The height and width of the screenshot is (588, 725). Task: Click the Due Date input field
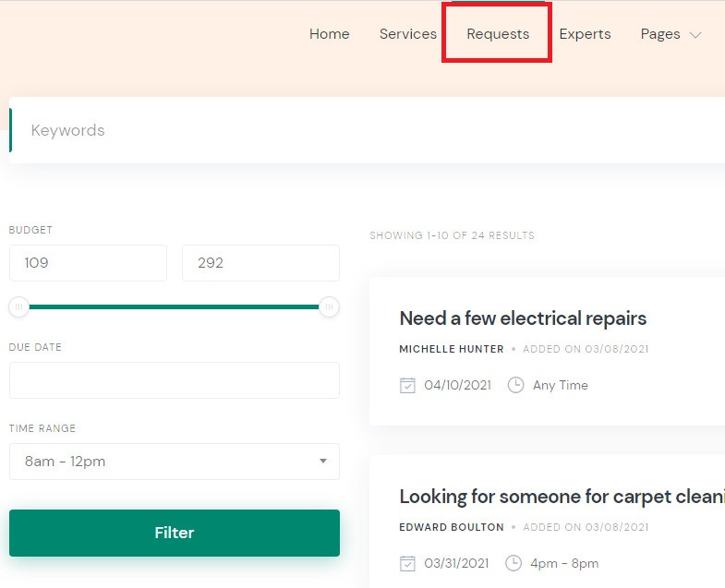click(174, 380)
